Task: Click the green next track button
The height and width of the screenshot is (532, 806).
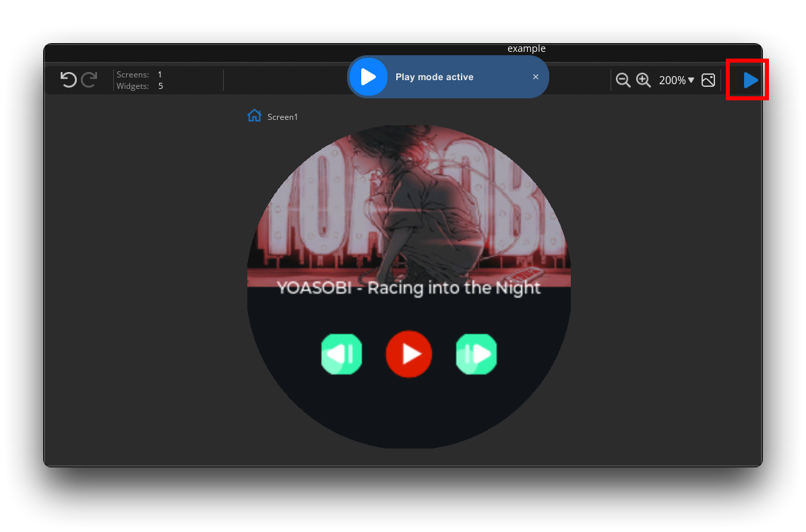Action: [476, 354]
